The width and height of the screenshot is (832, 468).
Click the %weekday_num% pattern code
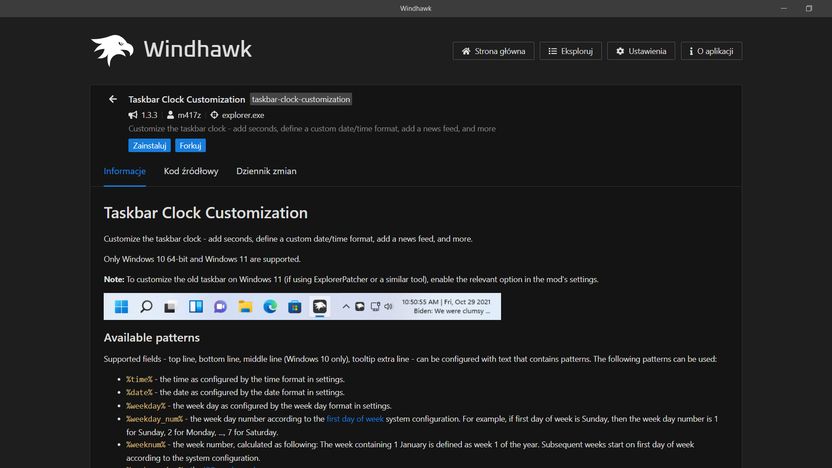pos(154,419)
